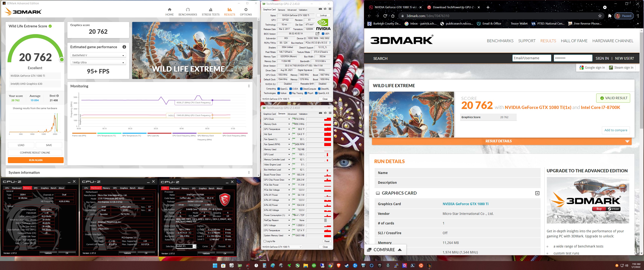Open Calculator from the taskbar
Viewport: 644px width, 270px height.
coord(264,265)
